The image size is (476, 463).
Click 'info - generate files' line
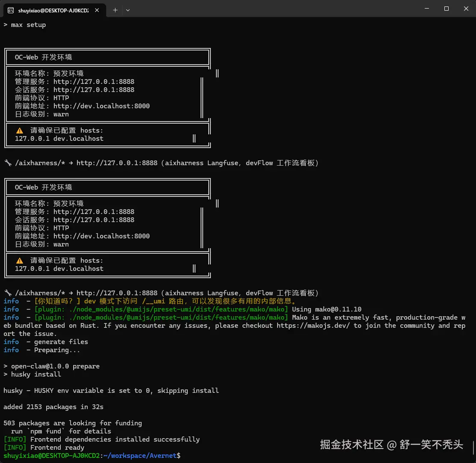(x=46, y=342)
